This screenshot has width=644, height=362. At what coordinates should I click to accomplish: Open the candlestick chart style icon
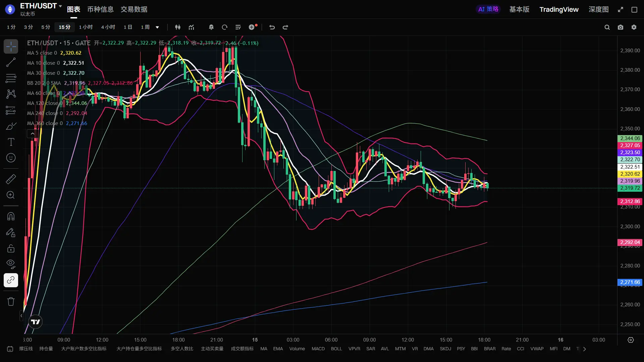[178, 27]
